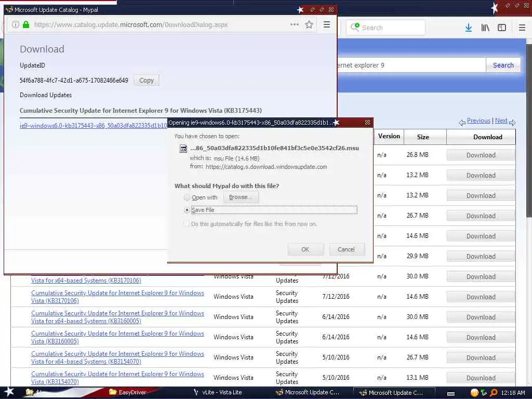The height and width of the screenshot is (399, 532).
Task: Open main browser window hamburger menu
Action: pyautogui.click(x=522, y=28)
